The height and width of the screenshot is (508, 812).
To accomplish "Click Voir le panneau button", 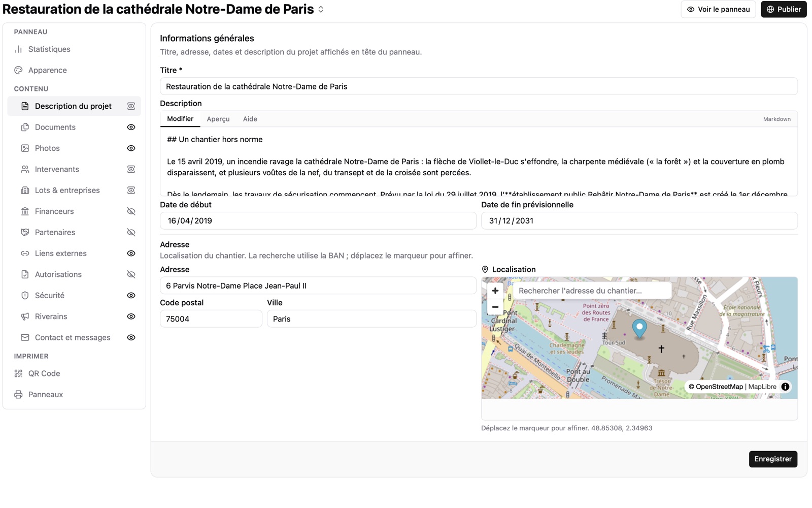I will click(x=718, y=9).
